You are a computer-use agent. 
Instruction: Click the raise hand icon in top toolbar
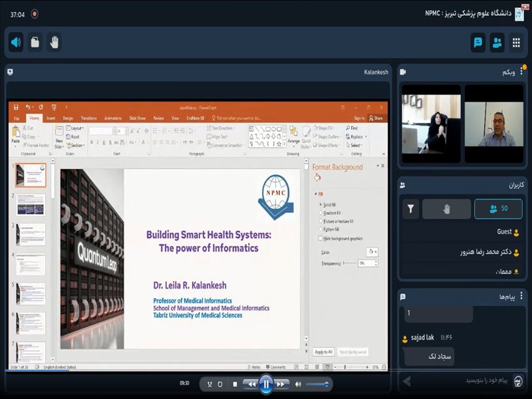54,43
